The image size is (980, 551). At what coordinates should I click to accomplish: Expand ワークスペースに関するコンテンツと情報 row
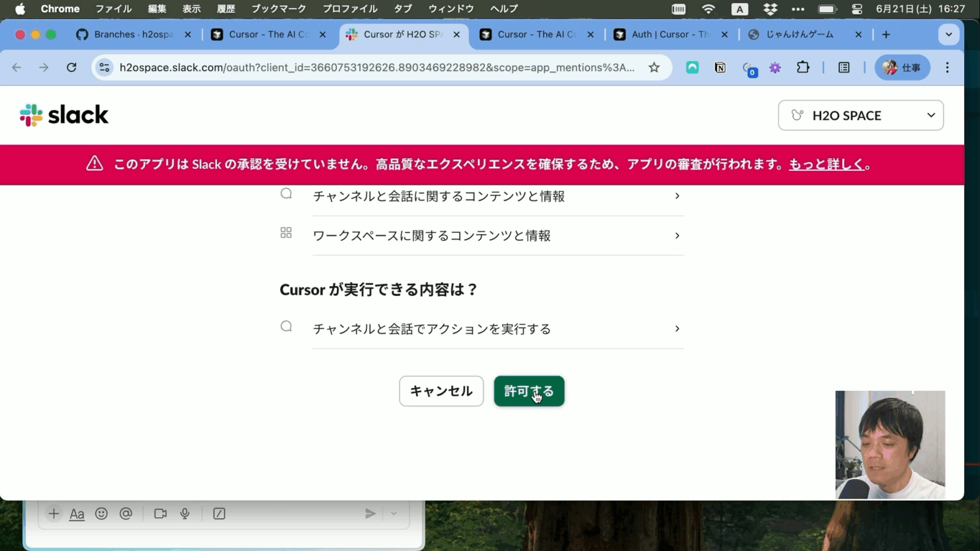(677, 235)
